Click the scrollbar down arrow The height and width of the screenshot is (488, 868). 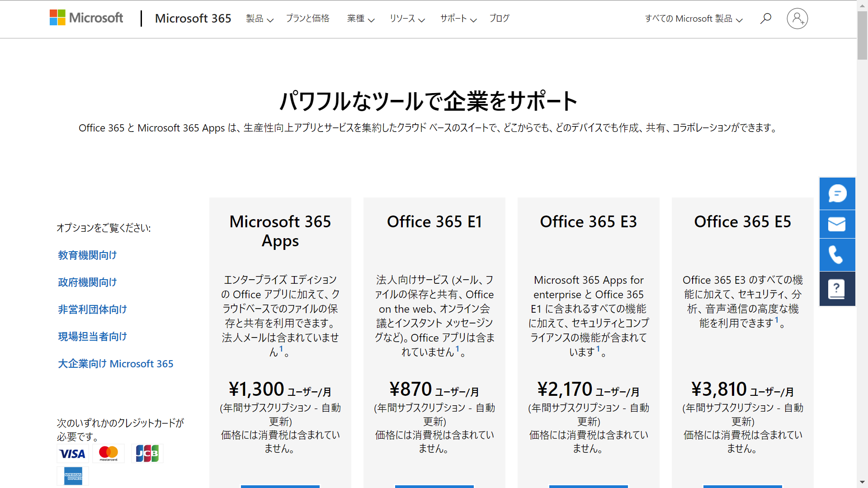(x=863, y=483)
